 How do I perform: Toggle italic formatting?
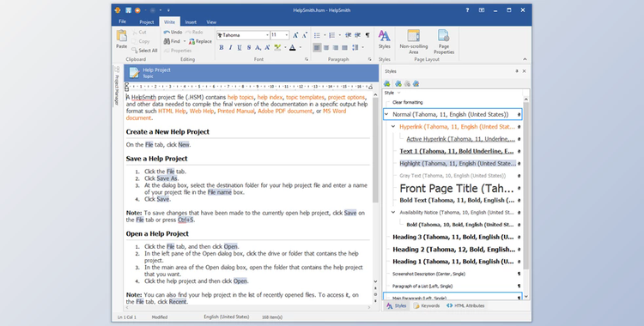click(230, 48)
